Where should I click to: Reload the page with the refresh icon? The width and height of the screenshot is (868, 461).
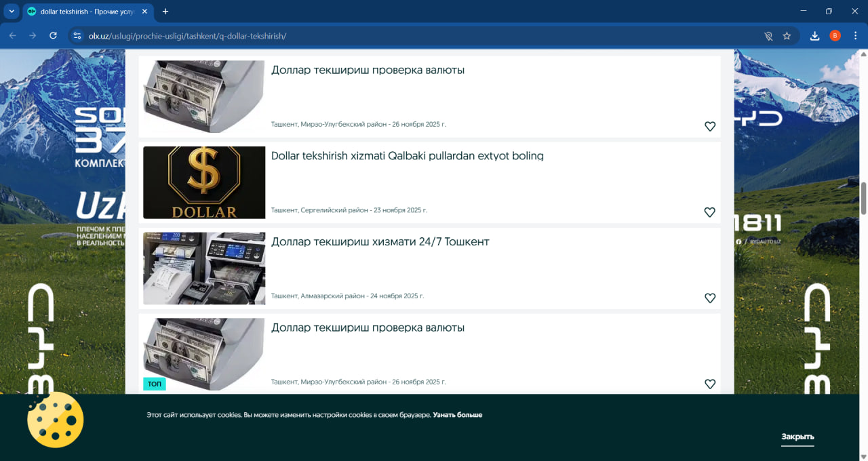click(x=53, y=36)
